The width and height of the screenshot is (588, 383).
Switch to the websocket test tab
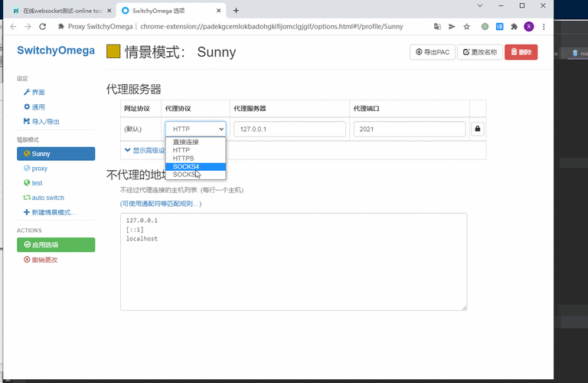[x=60, y=11]
